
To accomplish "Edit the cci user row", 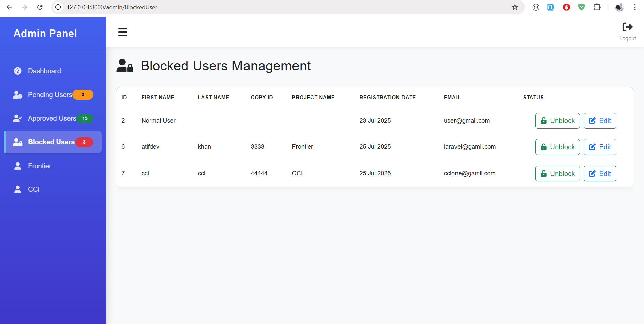I will coord(600,174).
